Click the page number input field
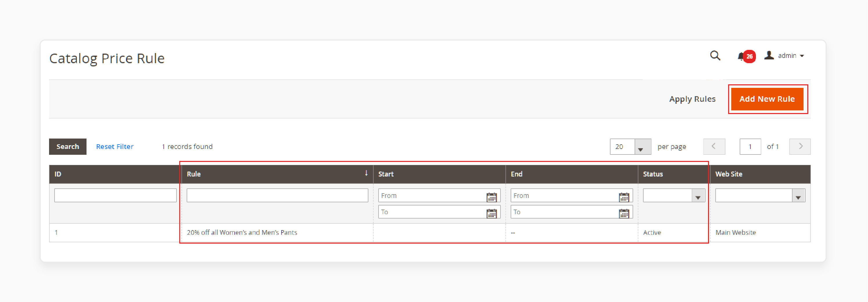Viewport: 868px width, 302px height. tap(750, 147)
